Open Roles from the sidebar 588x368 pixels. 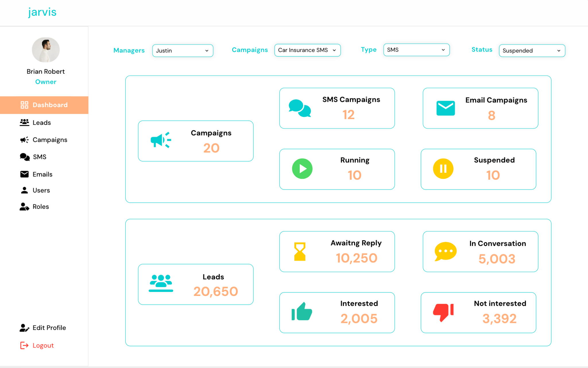pos(40,207)
